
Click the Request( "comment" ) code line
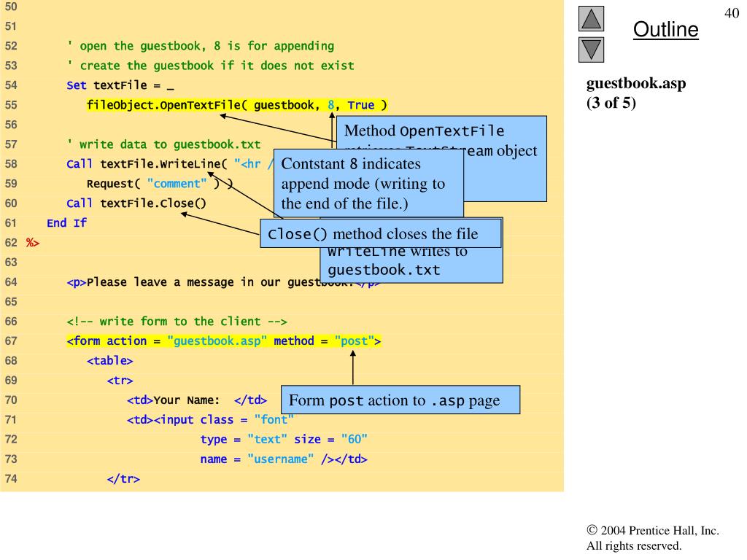click(x=160, y=184)
